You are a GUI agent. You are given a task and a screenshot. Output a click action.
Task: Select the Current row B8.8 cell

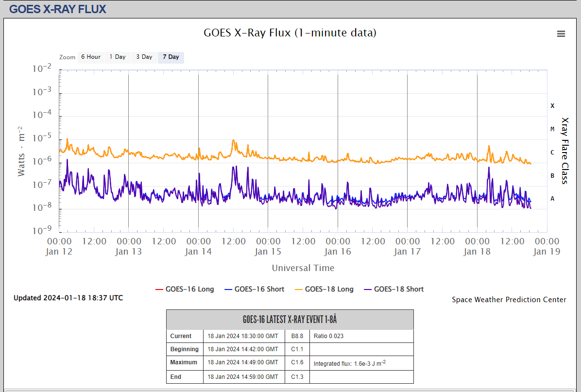[x=297, y=336]
